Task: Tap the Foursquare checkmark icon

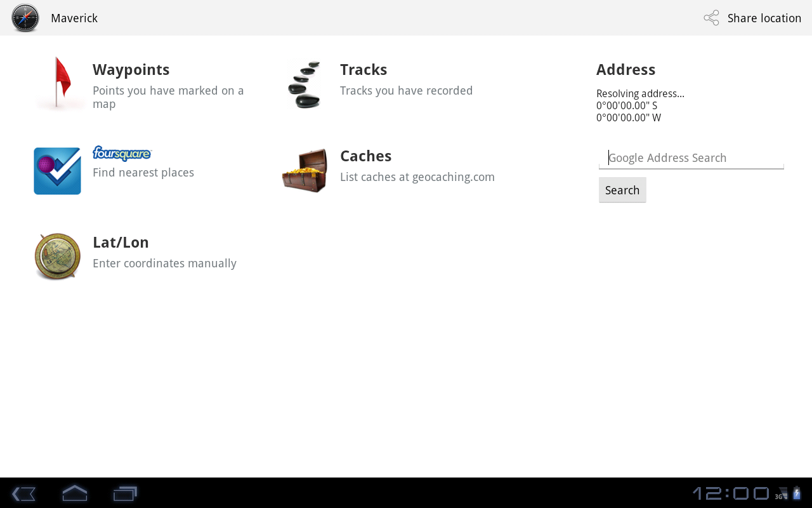Action: pos(57,171)
